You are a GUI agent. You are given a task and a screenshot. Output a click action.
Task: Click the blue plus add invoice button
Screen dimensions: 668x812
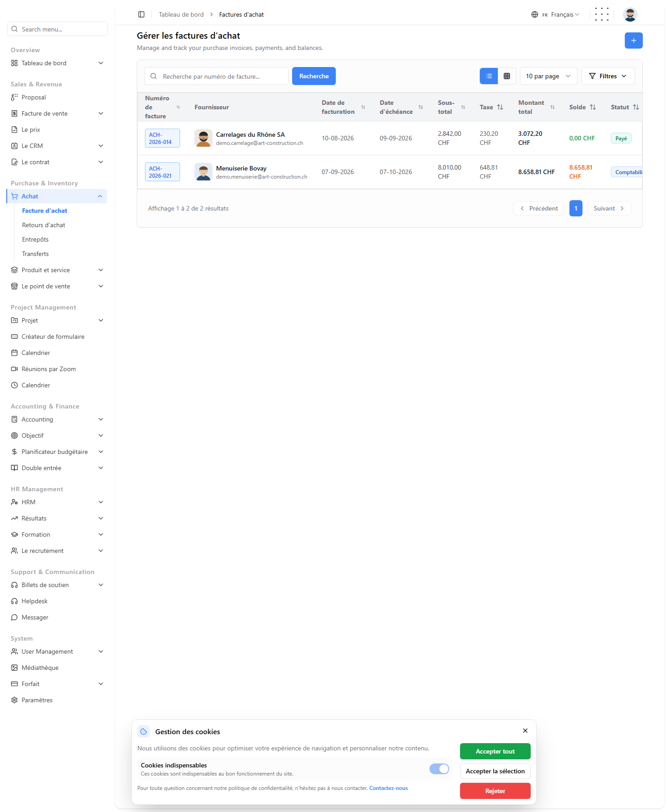633,40
